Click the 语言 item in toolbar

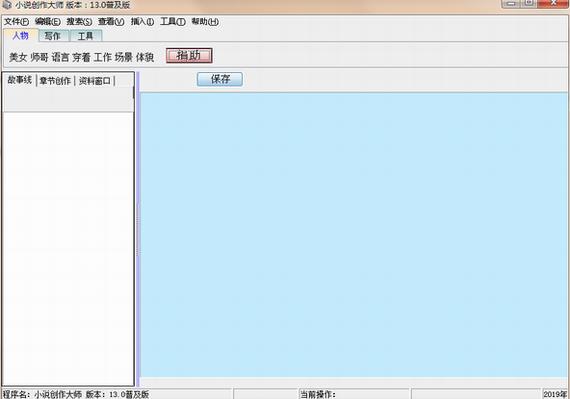[60, 57]
